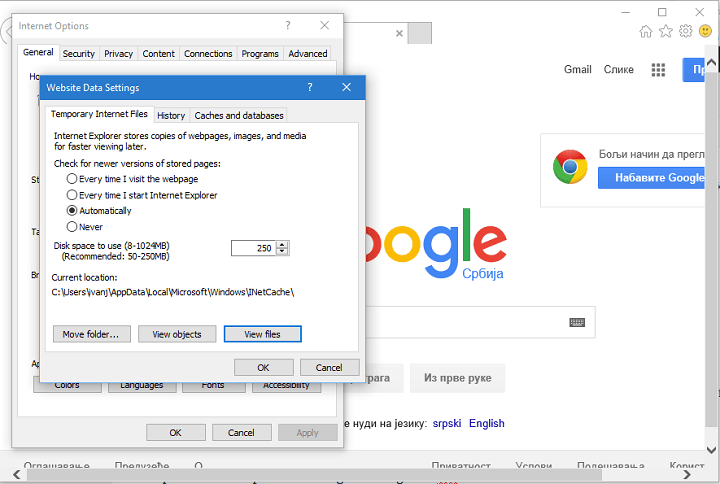Viewport: 720px width, 484px height.
Task: Open Favorites star icon in browser
Action: point(666,31)
